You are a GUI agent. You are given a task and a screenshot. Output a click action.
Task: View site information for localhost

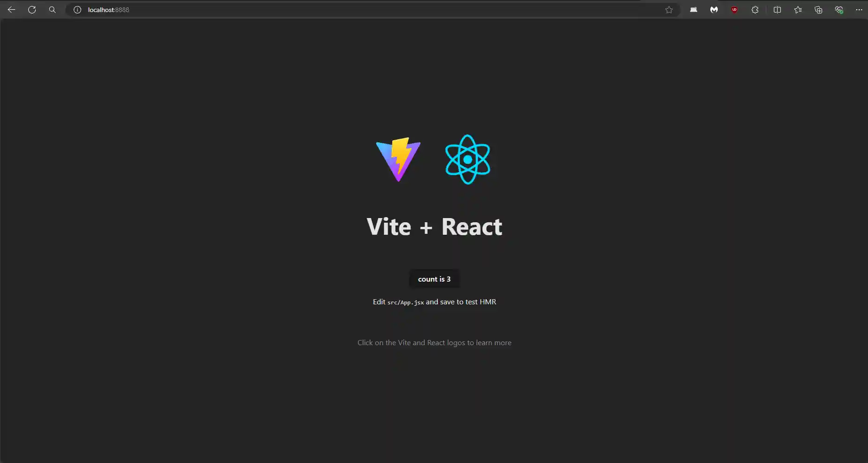point(77,10)
